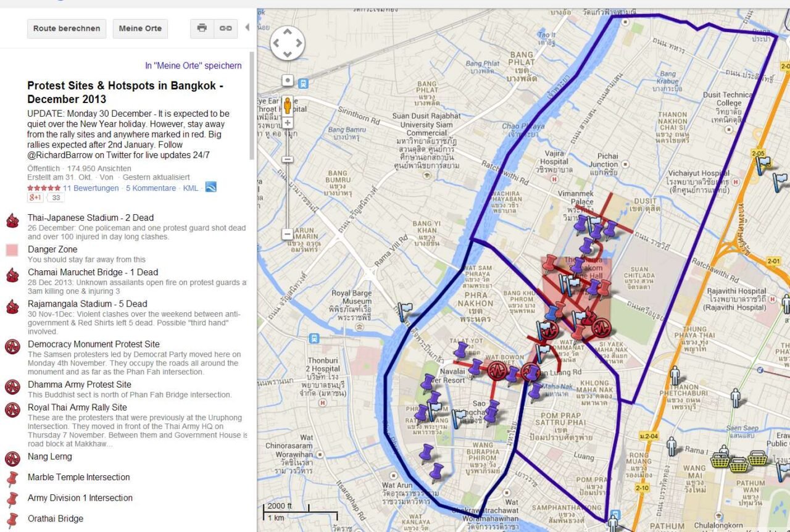
Task: Click the In "Meine Orte" speichern link
Action: point(193,65)
